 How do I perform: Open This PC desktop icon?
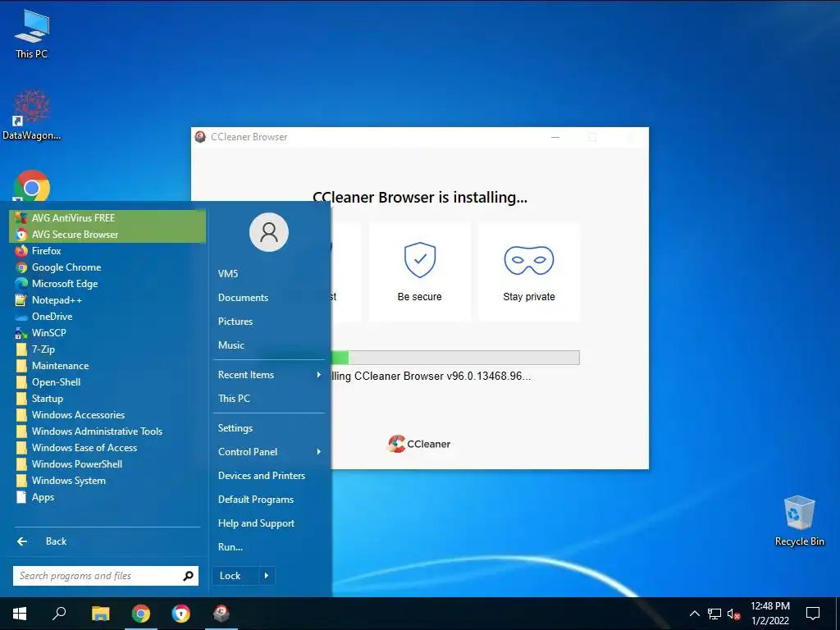pyautogui.click(x=32, y=33)
